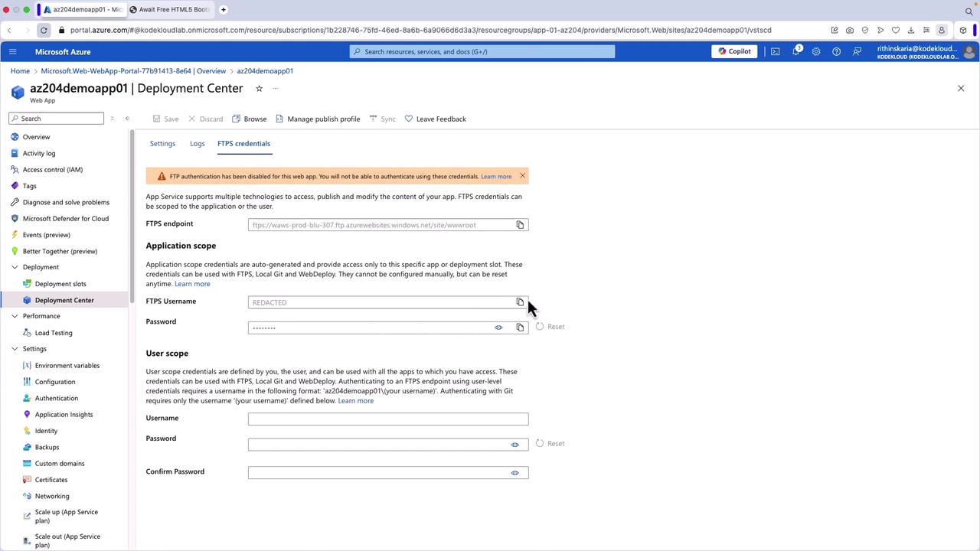Reset the application scope password
The width and height of the screenshot is (980, 551).
click(x=550, y=327)
